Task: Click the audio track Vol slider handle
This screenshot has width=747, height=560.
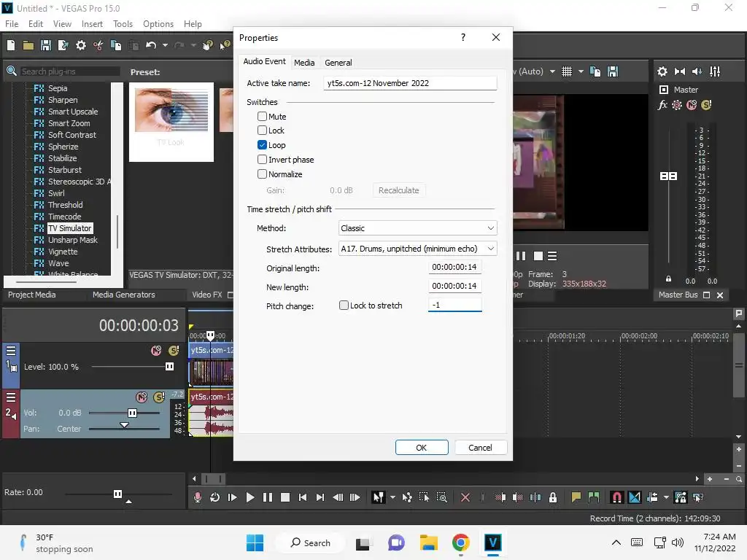Action: click(x=133, y=413)
